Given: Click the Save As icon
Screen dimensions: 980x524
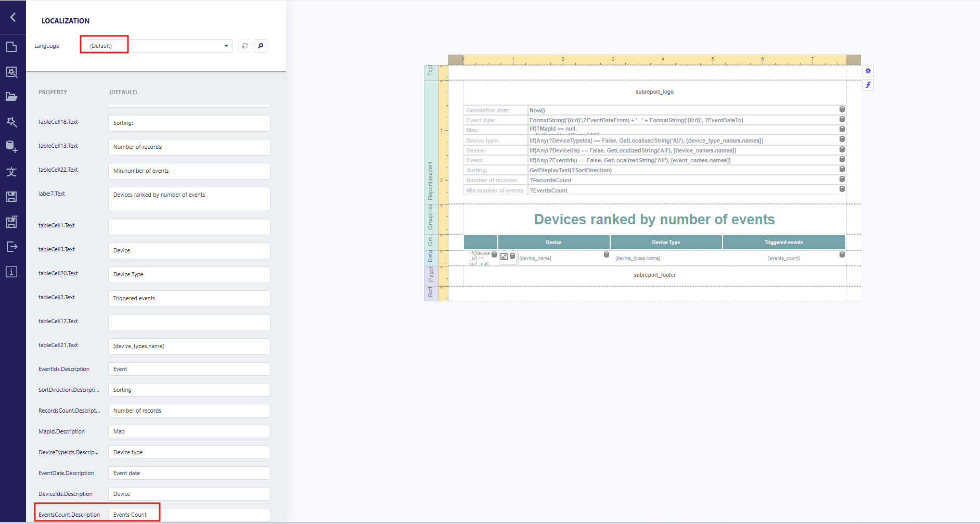Looking at the screenshot, I should coord(11,222).
